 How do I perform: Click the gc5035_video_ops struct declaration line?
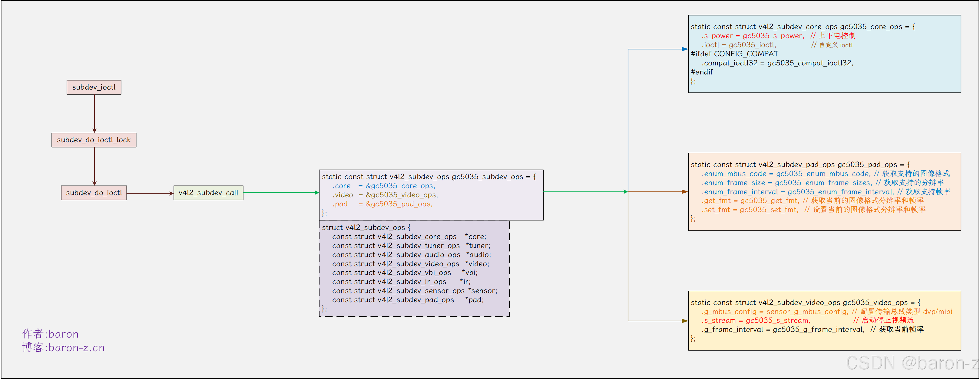(x=806, y=302)
